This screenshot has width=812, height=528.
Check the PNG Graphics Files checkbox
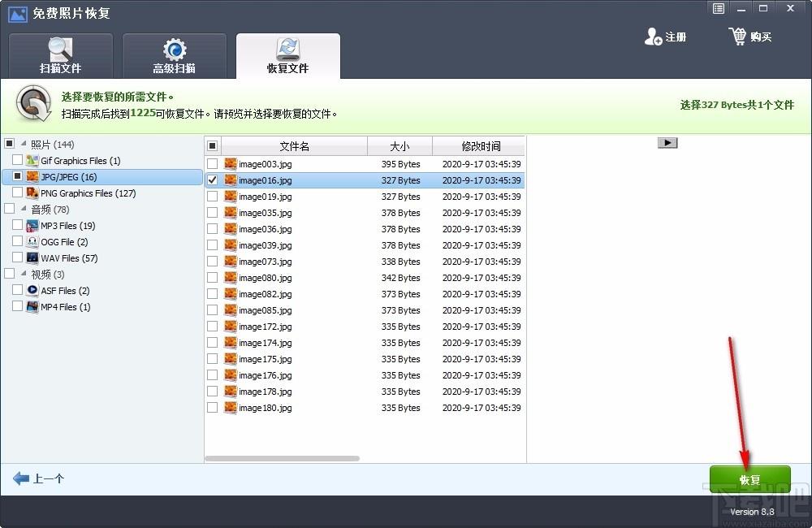[17, 193]
